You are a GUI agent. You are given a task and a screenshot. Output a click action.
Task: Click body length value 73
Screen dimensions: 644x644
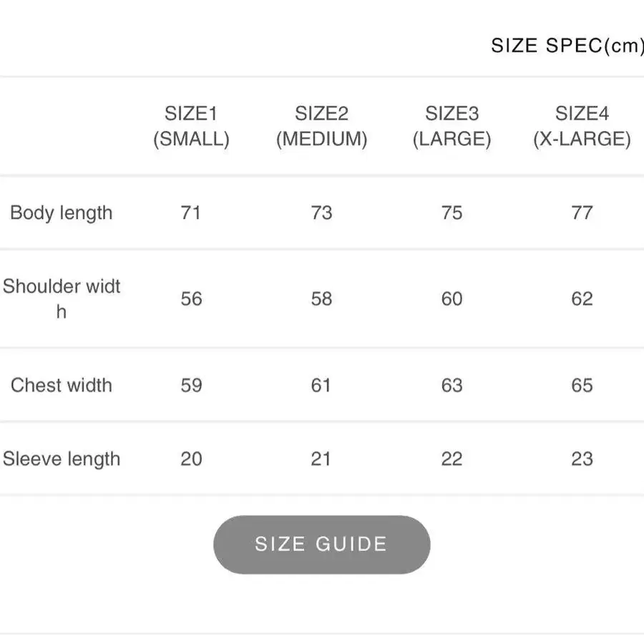321,213
